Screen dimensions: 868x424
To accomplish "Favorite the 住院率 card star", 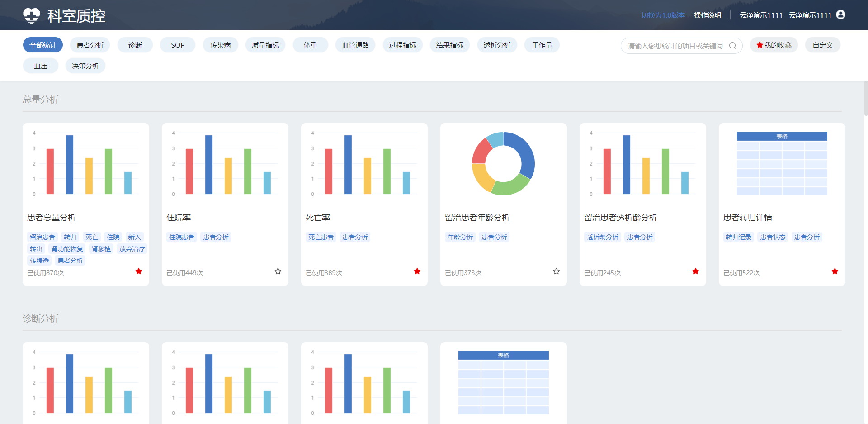I will tap(278, 271).
